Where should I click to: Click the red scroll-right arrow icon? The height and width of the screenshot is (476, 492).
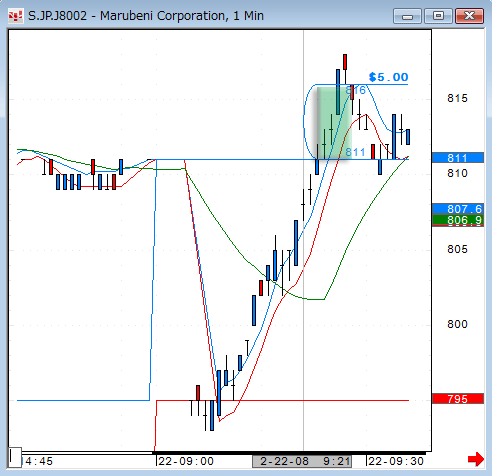tap(476, 459)
